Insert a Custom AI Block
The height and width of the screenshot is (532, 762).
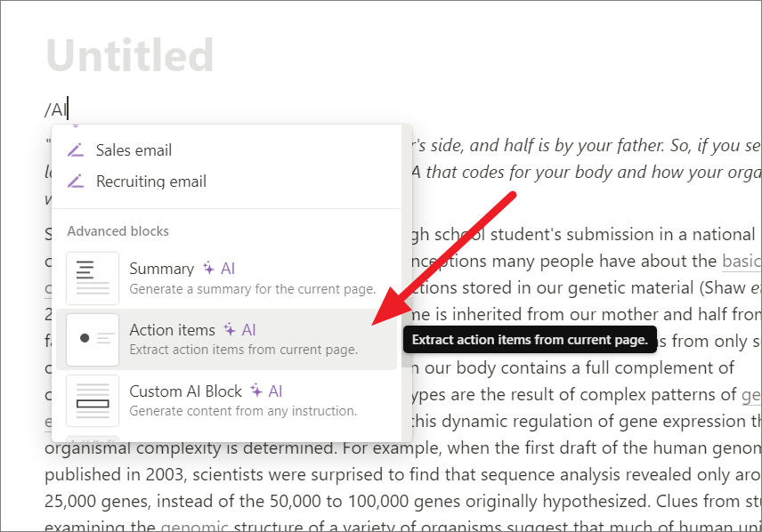click(226, 400)
